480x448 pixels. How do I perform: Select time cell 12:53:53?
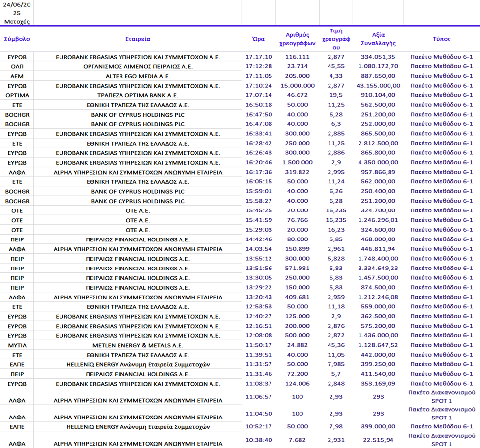[x=259, y=307]
